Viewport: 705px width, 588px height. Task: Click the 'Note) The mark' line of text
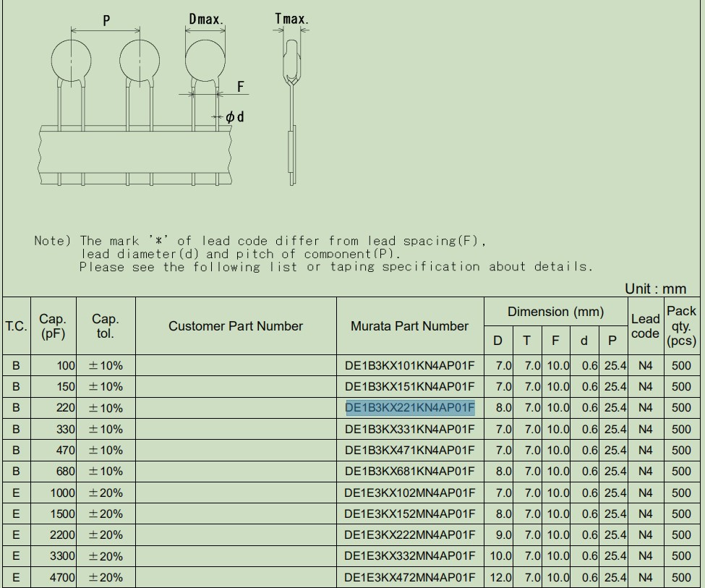tap(260, 241)
